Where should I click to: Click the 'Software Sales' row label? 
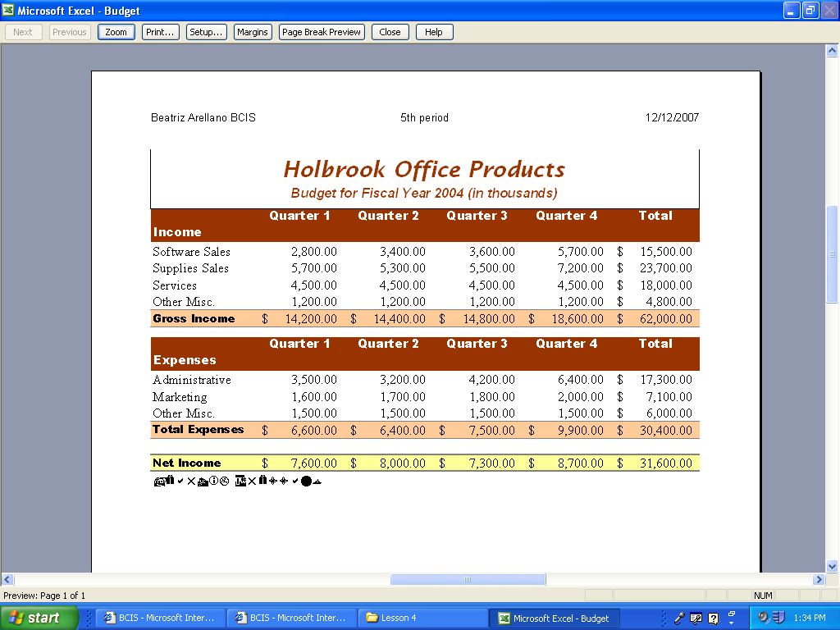(191, 252)
